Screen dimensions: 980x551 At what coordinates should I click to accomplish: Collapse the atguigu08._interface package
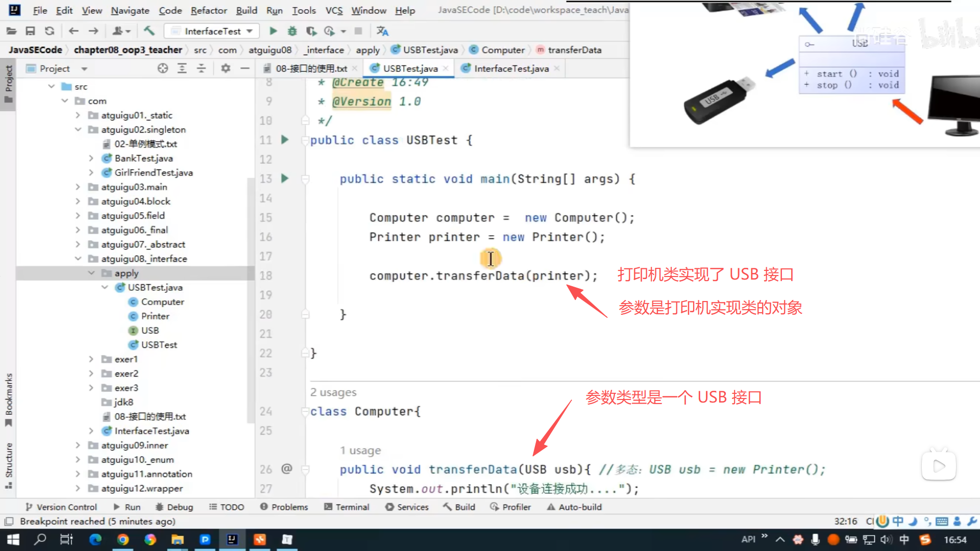point(78,259)
